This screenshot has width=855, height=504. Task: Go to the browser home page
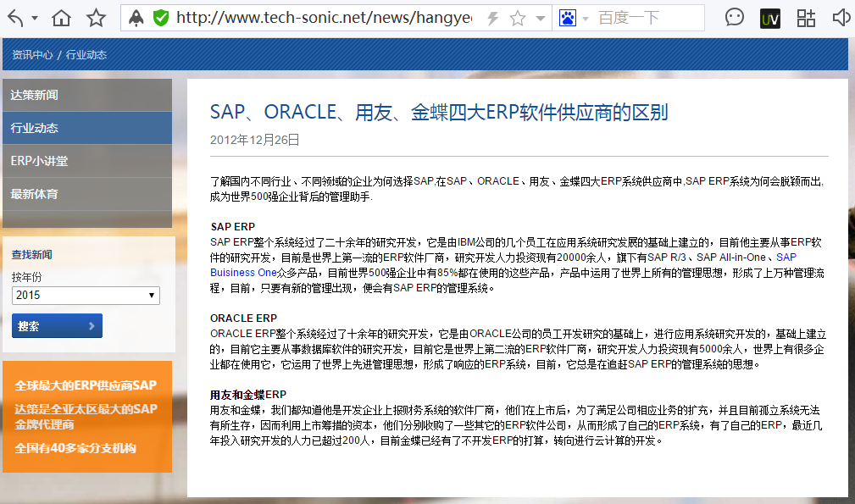[x=61, y=18]
